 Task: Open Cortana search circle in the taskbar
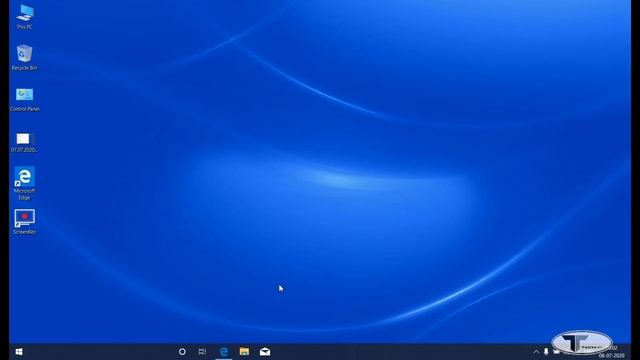[x=182, y=351]
